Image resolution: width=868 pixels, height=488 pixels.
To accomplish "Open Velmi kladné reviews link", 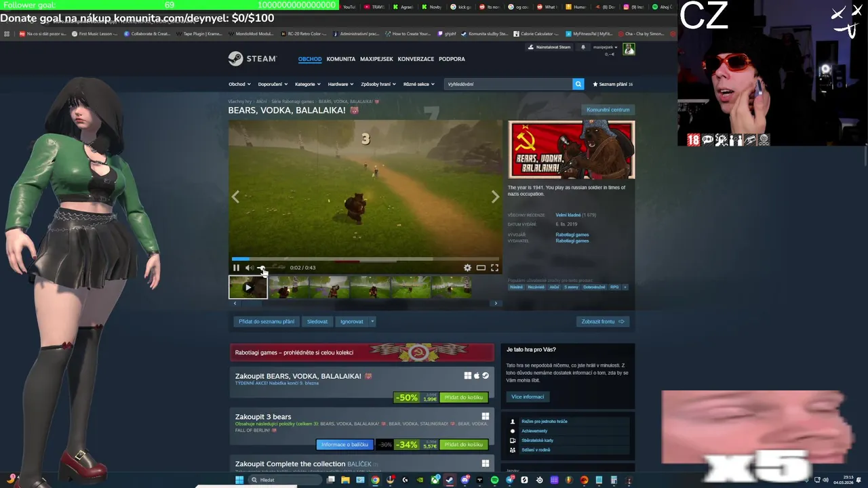I will pos(568,215).
